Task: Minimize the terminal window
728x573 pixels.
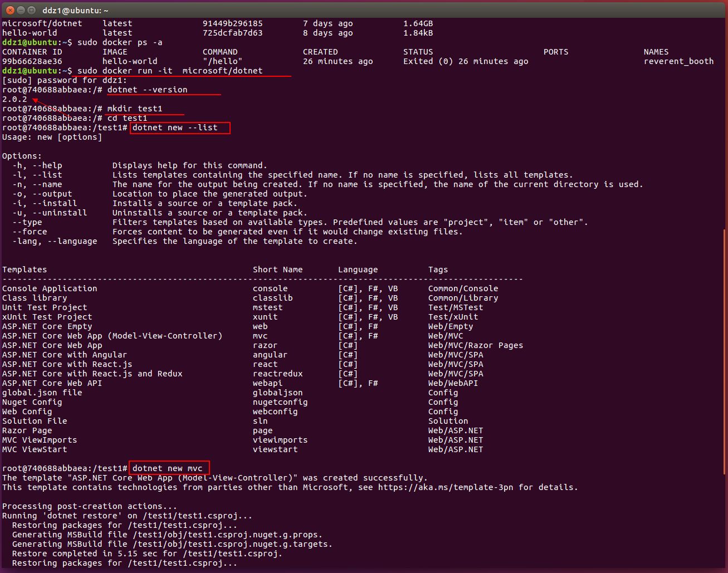Action: click(21, 10)
